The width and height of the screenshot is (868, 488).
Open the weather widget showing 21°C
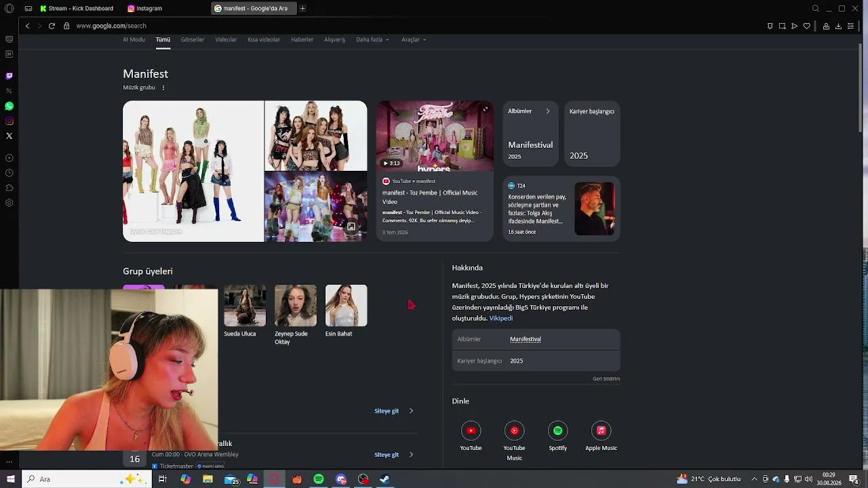tap(709, 479)
